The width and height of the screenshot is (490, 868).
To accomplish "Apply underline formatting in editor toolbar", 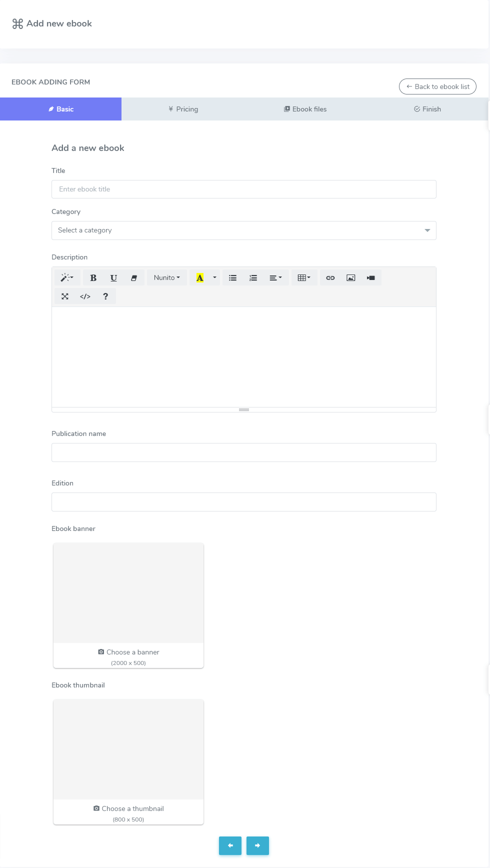I will point(113,278).
